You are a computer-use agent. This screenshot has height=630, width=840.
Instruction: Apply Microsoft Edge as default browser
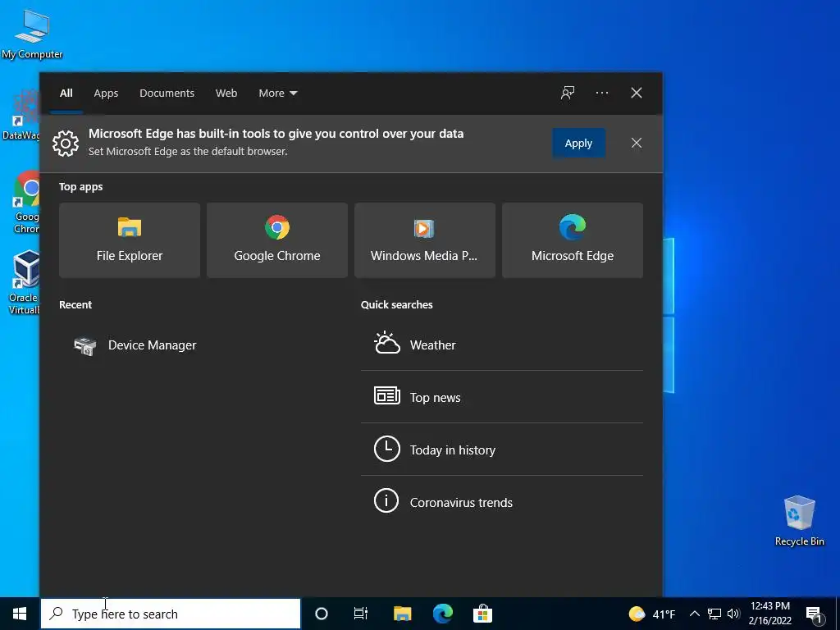[x=578, y=143]
